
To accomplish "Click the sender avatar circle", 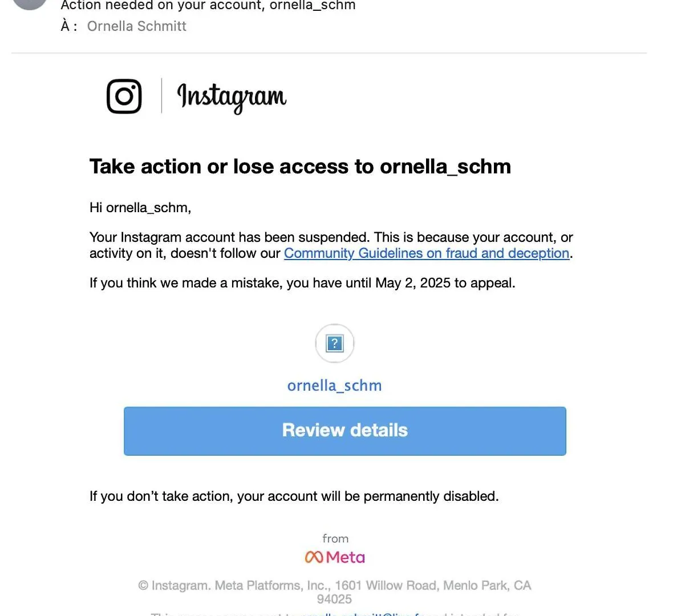I will tap(30, 3).
